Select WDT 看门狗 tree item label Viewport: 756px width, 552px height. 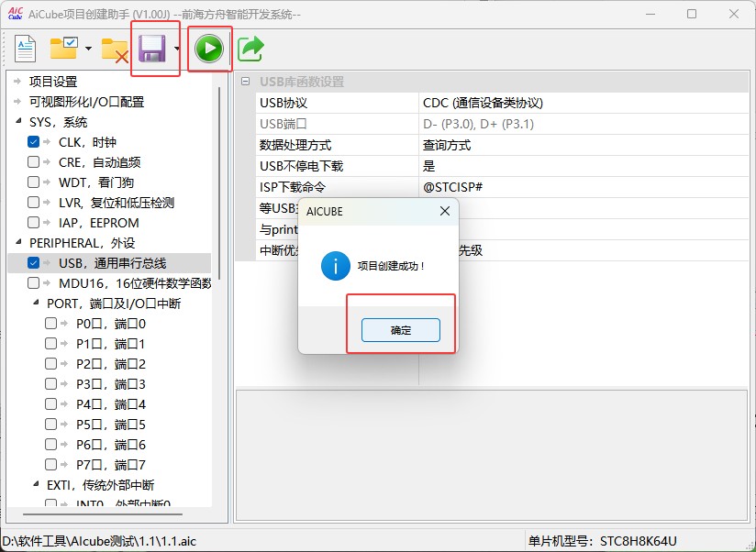(96, 182)
